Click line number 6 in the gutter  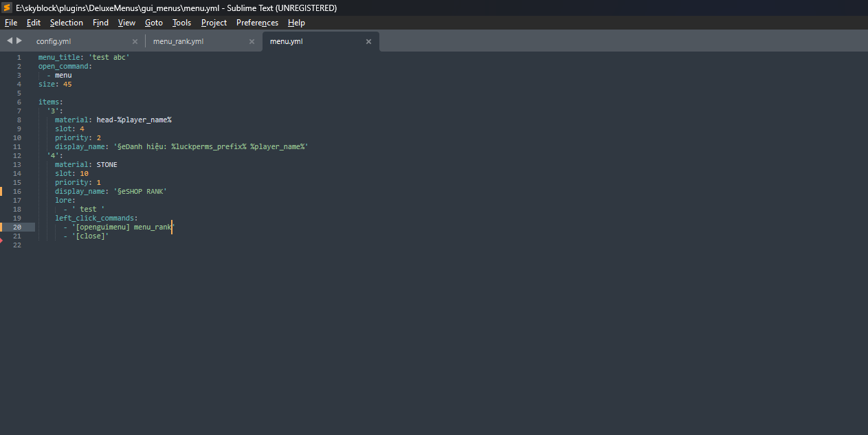[x=19, y=102]
